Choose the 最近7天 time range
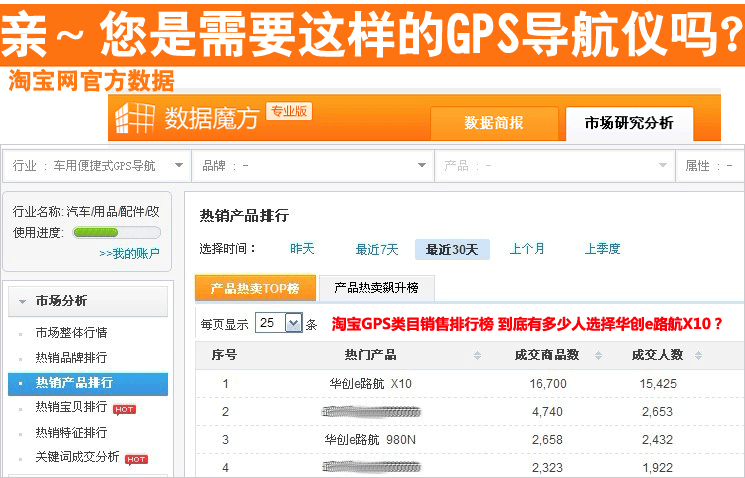This screenshot has width=745, height=478. [377, 249]
